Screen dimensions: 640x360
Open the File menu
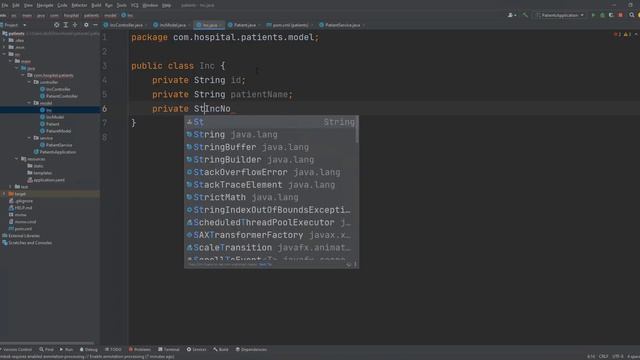point(4,5)
